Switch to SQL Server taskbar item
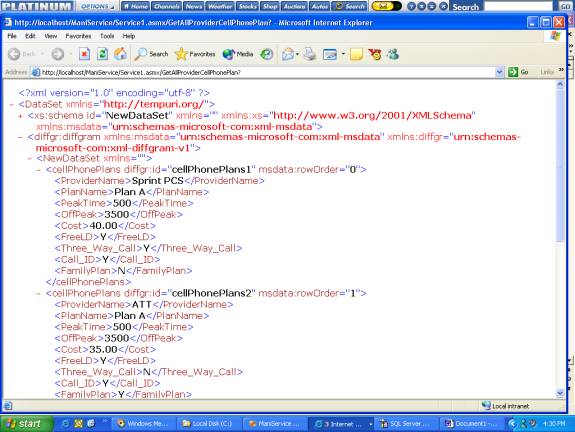The width and height of the screenshot is (575, 432). coord(406,424)
